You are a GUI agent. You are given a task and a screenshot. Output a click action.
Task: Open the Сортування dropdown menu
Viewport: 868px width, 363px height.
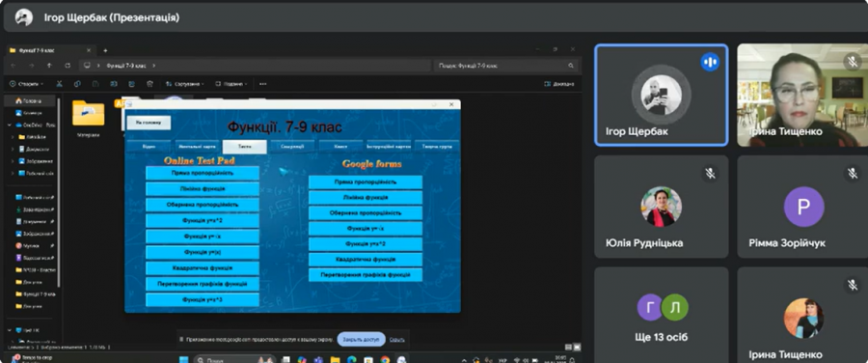pos(185,84)
